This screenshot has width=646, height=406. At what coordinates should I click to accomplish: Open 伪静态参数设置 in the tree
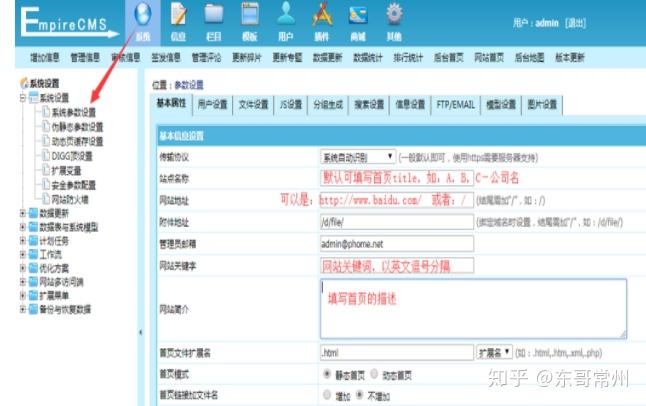tap(77, 127)
